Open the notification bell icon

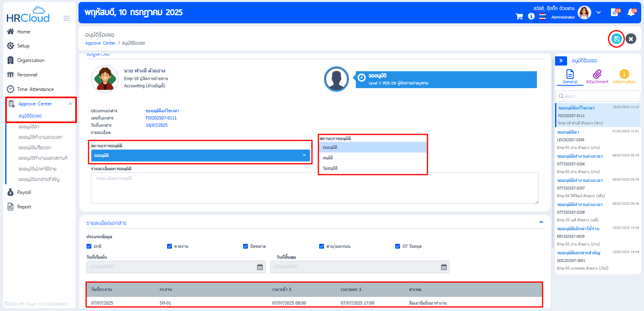tap(631, 12)
